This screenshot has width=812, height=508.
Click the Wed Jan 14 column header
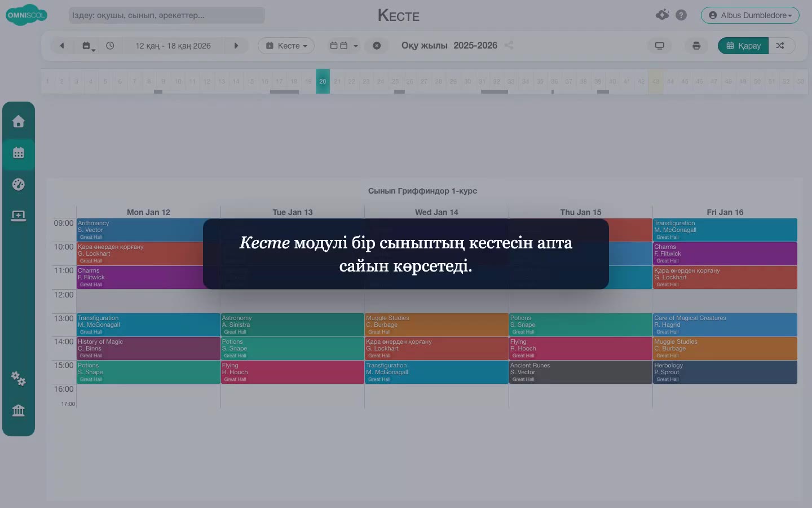tap(436, 212)
